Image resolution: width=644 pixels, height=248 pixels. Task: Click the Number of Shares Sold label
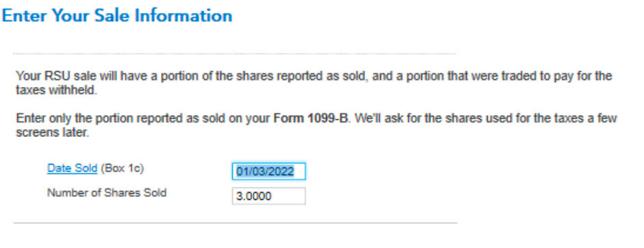pyautogui.click(x=107, y=193)
